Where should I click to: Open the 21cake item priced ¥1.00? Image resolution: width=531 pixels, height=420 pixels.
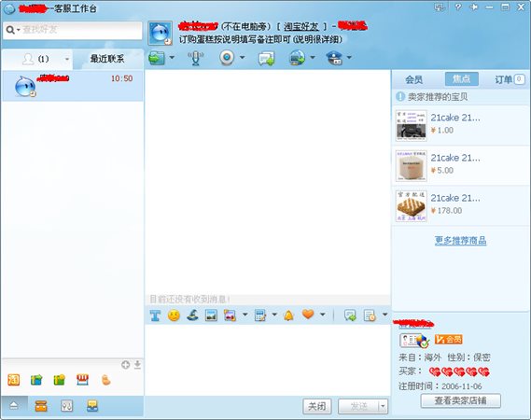(x=461, y=126)
